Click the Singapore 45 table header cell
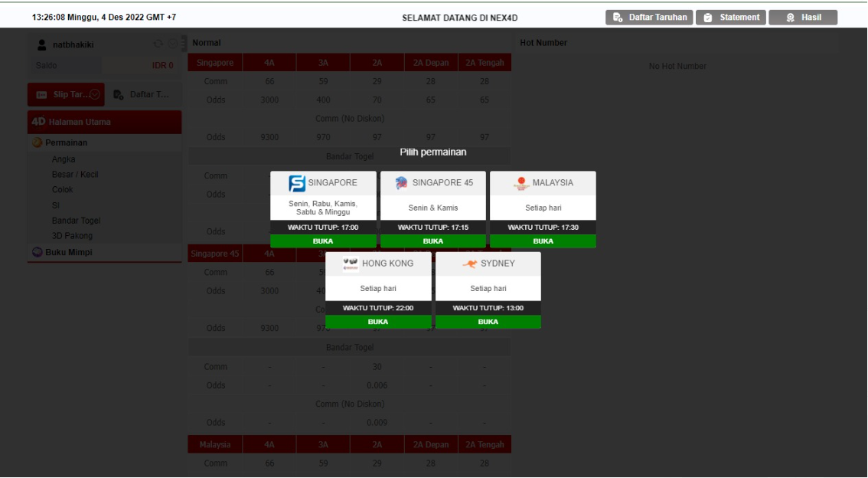 click(215, 254)
